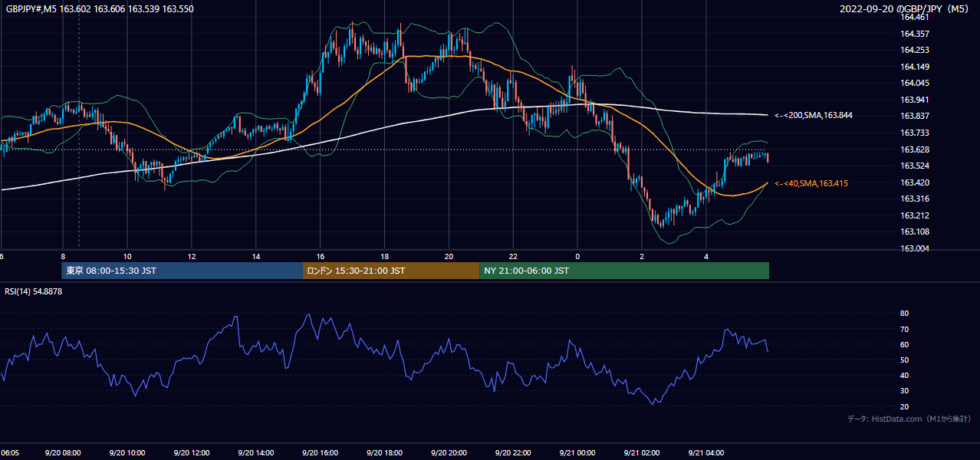The width and height of the screenshot is (980, 460).
Task: Click the 06:05 bottom time label
Action: 10,453
